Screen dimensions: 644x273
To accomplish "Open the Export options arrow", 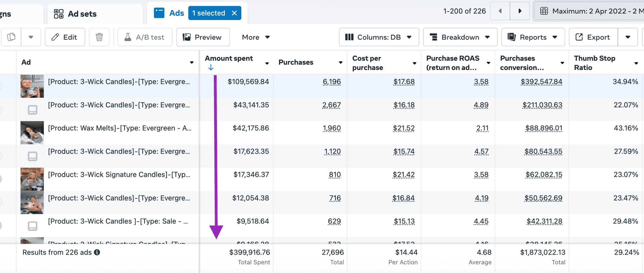I will (x=628, y=37).
